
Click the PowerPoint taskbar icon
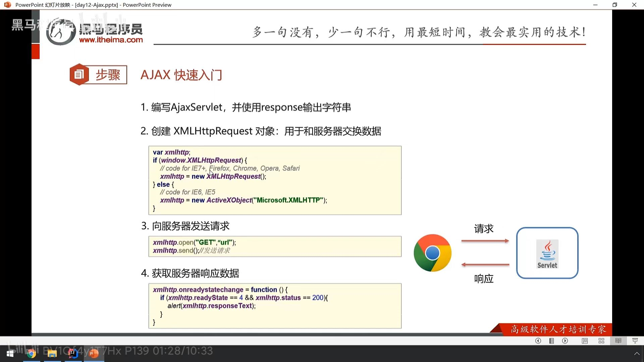94,354
